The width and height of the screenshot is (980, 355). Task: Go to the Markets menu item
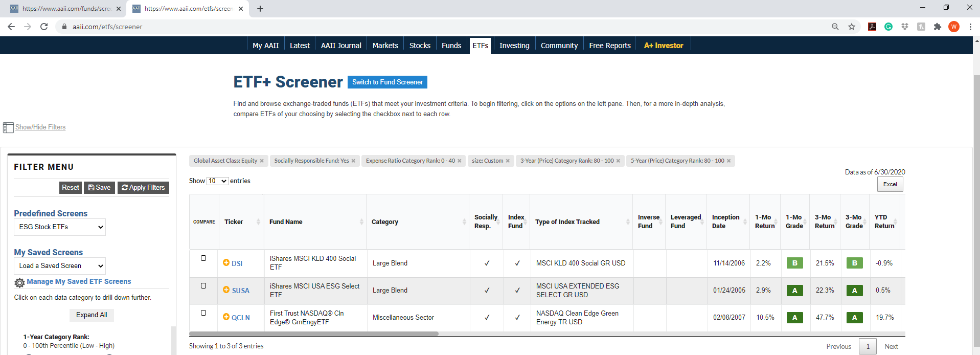(x=385, y=46)
